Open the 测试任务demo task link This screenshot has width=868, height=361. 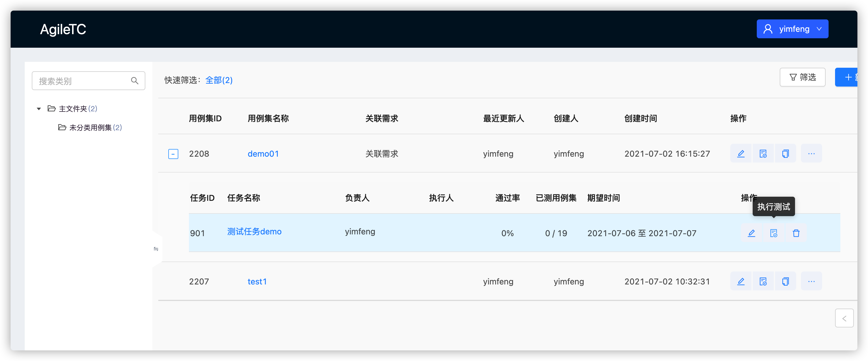(255, 231)
